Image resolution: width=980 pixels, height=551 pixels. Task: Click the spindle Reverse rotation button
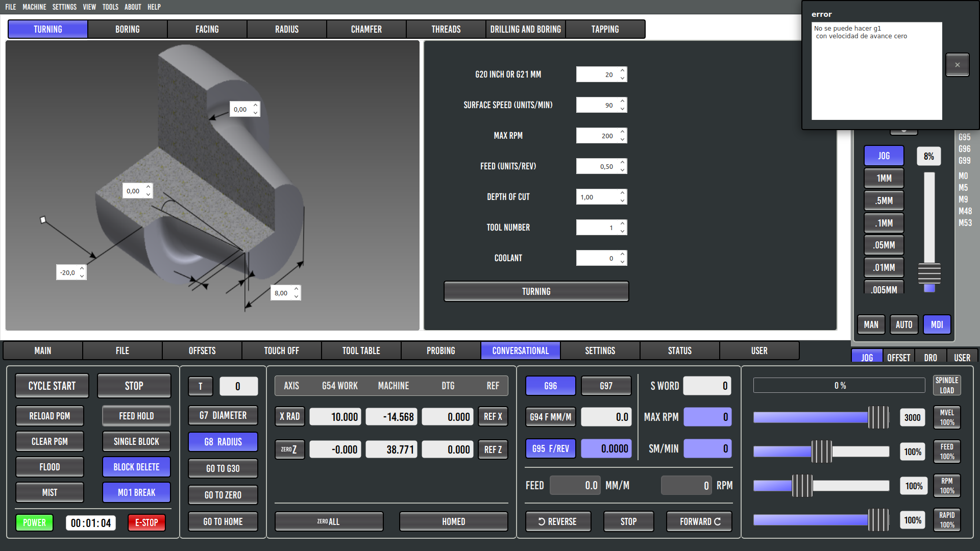tap(557, 521)
